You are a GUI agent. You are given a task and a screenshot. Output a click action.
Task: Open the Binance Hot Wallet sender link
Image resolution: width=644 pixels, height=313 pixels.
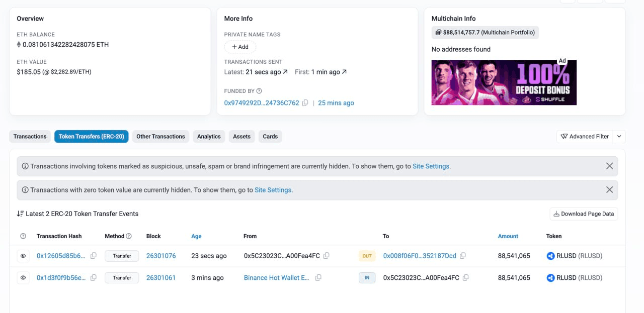click(277, 277)
